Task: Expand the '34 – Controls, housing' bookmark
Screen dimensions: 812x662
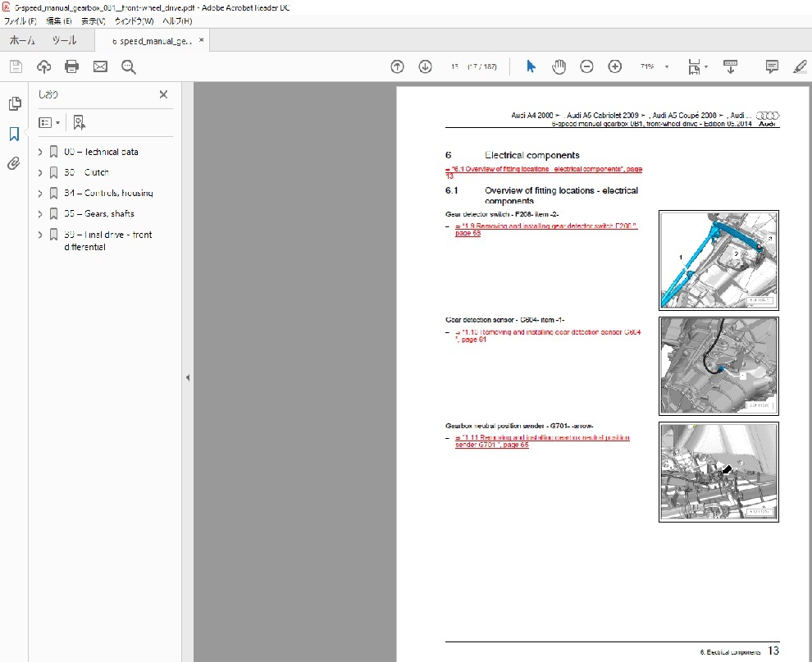Action: tap(40, 194)
